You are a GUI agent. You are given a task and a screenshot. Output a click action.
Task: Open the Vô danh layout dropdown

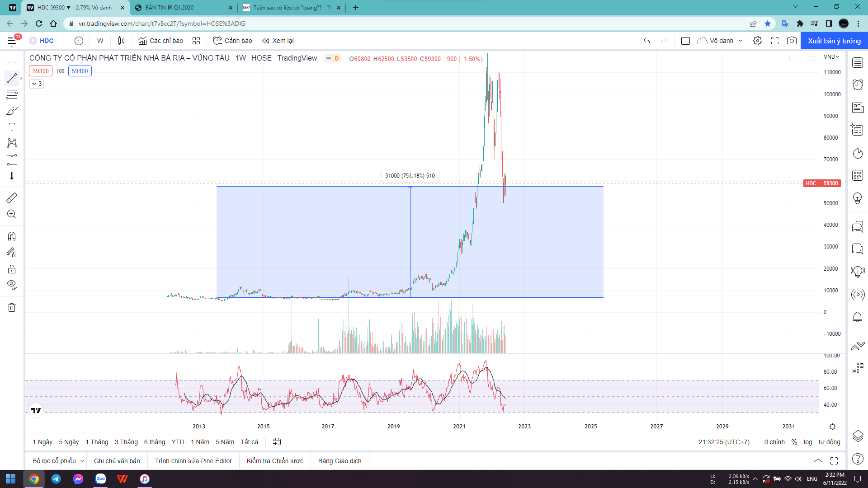pyautogui.click(x=741, y=41)
